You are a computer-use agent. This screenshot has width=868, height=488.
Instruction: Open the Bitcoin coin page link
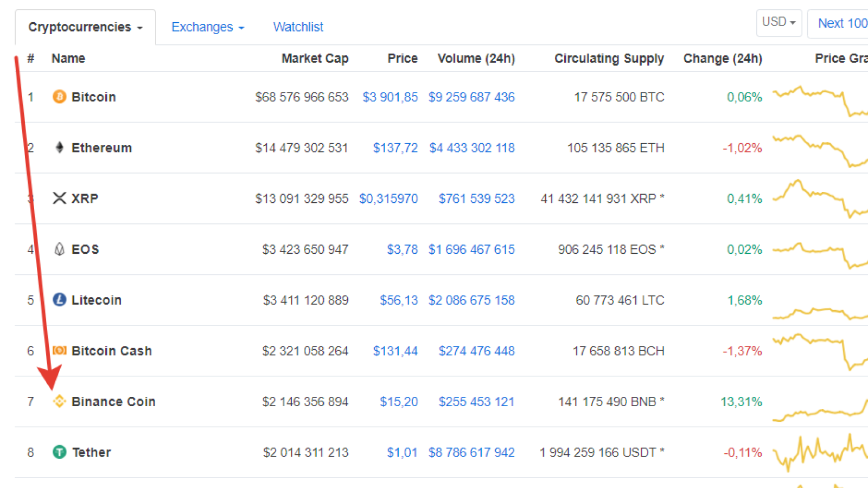click(x=94, y=97)
